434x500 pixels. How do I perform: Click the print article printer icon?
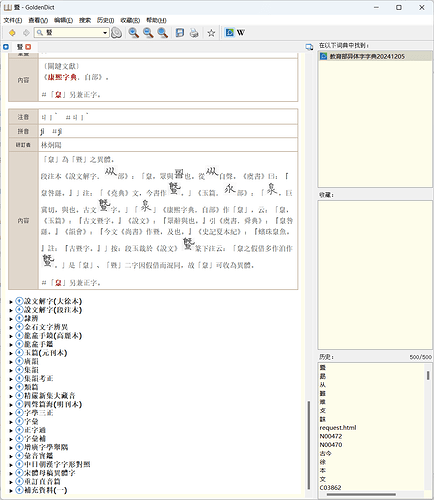pos(194,33)
